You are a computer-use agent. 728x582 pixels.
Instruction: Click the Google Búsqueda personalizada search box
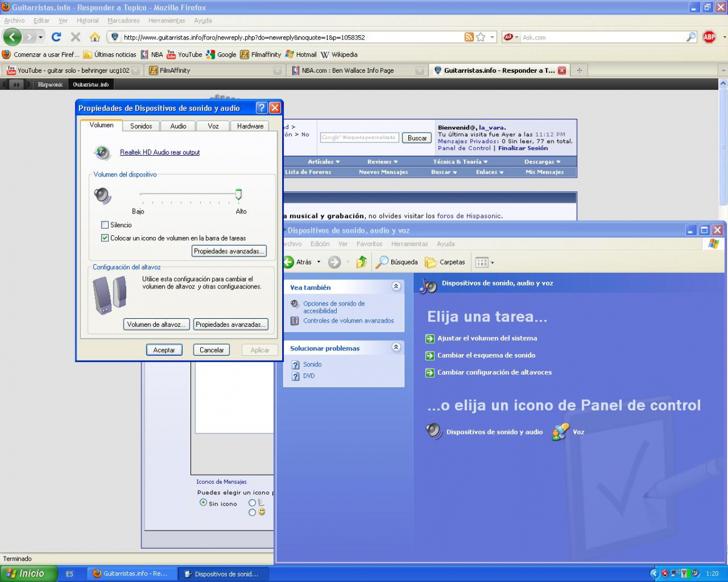(x=360, y=138)
